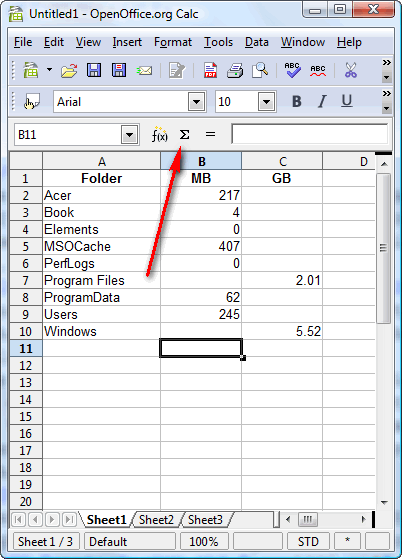Select row 1 header
This screenshot has height=559, width=402.
click(26, 178)
